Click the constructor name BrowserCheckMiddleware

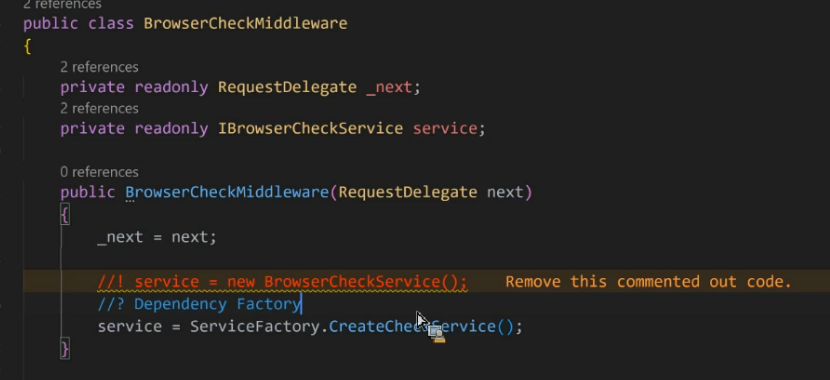point(227,192)
